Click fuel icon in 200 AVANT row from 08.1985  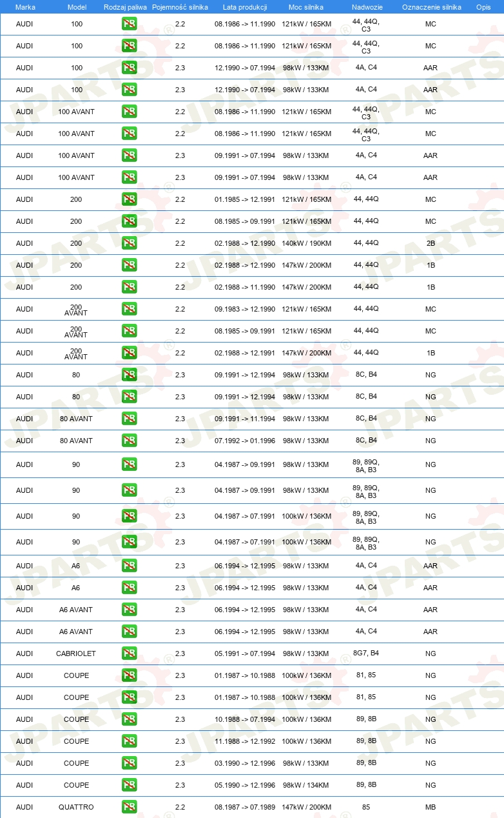click(x=129, y=331)
